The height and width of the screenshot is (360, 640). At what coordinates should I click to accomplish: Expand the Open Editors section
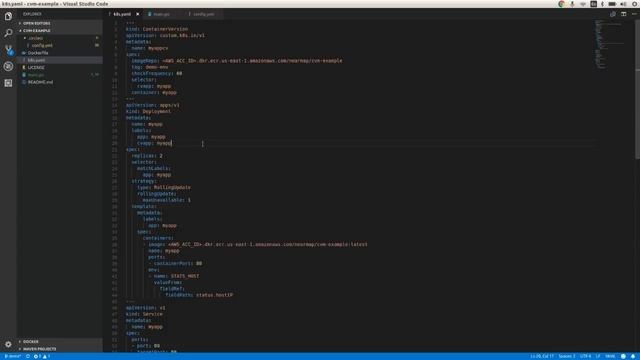(60, 23)
